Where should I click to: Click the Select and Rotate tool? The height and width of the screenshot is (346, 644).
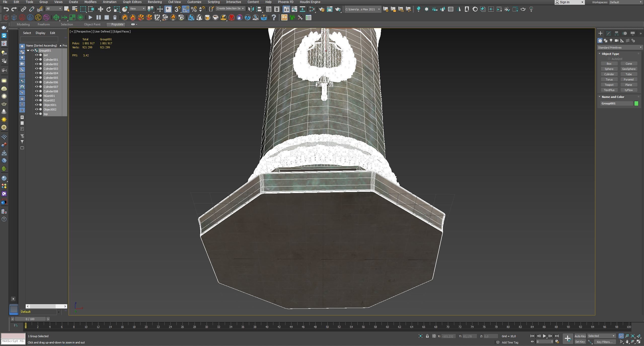(108, 9)
